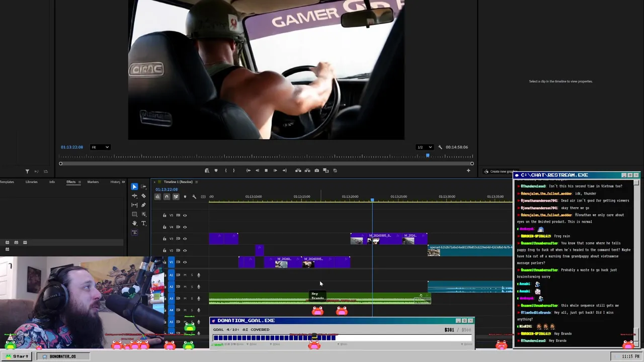Screen dimensions: 644x362
Task: Select the Ripple Edit tool
Action: (x=134, y=196)
